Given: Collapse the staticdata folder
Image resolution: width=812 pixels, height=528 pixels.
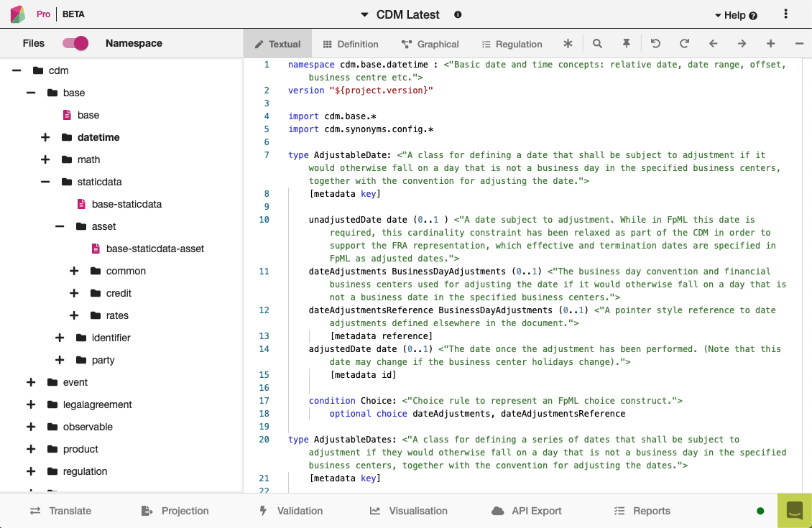Looking at the screenshot, I should coord(45,182).
